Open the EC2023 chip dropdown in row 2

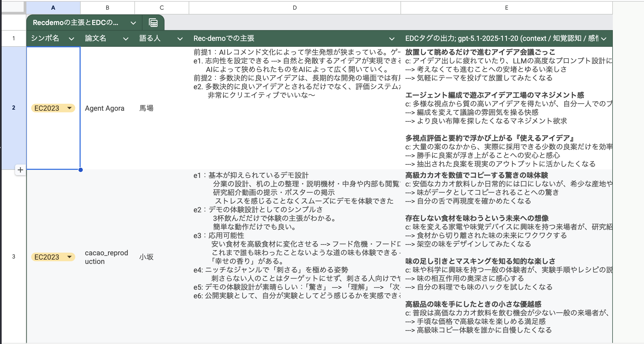(70, 108)
